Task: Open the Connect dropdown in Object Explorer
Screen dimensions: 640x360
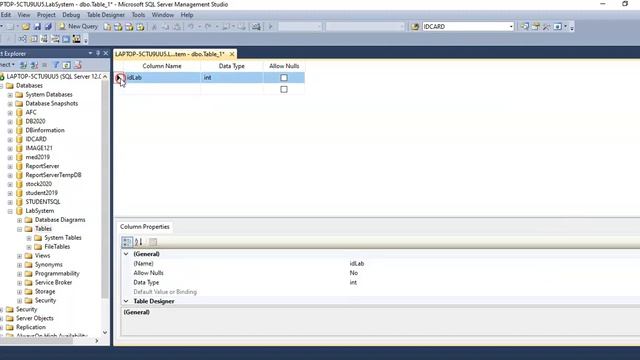Action: tap(7, 65)
